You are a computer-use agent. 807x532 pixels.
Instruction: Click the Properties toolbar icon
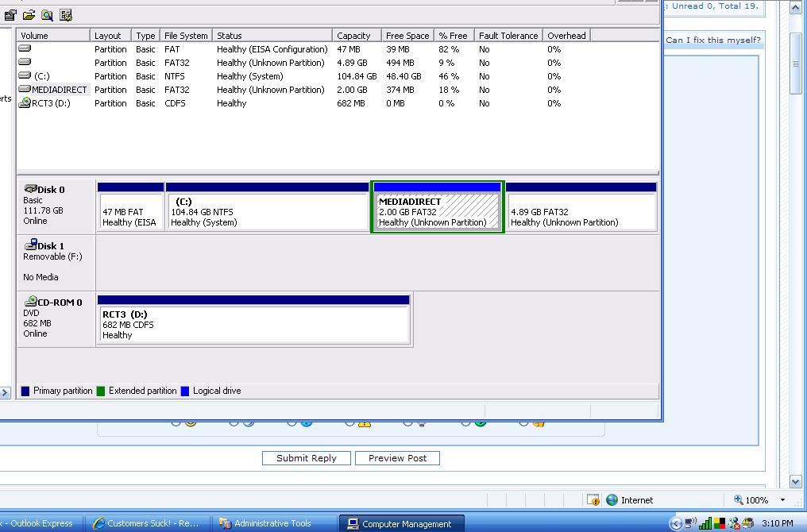coord(10,15)
